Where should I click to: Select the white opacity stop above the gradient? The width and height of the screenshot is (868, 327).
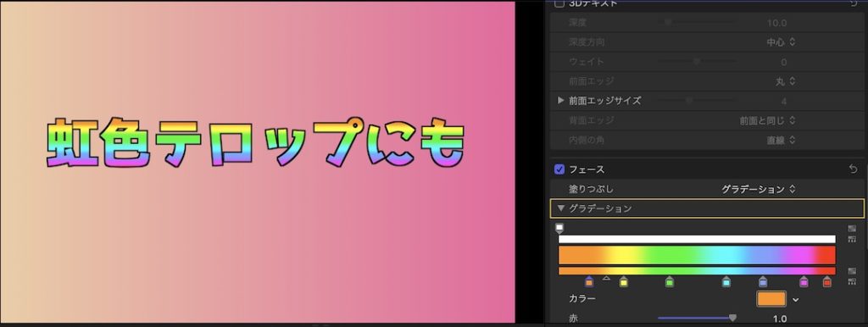tap(559, 228)
